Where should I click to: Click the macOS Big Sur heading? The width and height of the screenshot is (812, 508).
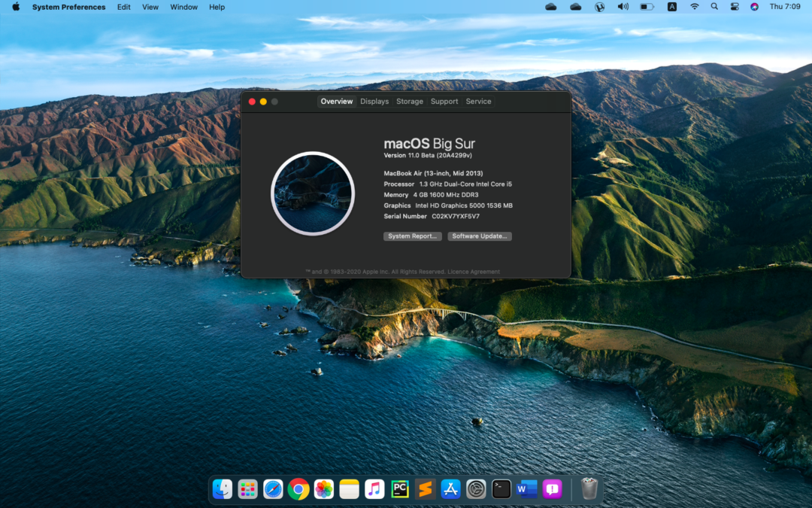[x=429, y=143]
